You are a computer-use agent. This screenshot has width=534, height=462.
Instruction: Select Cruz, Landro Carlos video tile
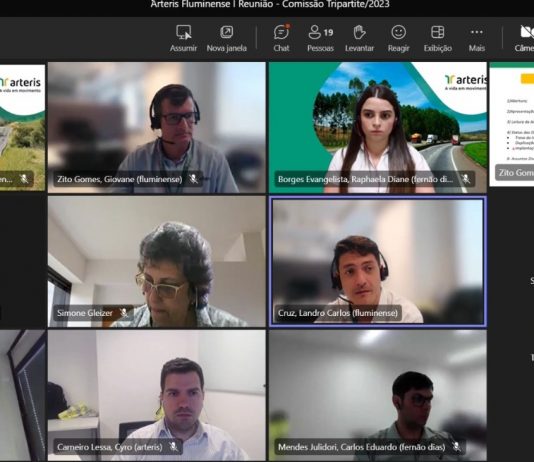(x=378, y=261)
